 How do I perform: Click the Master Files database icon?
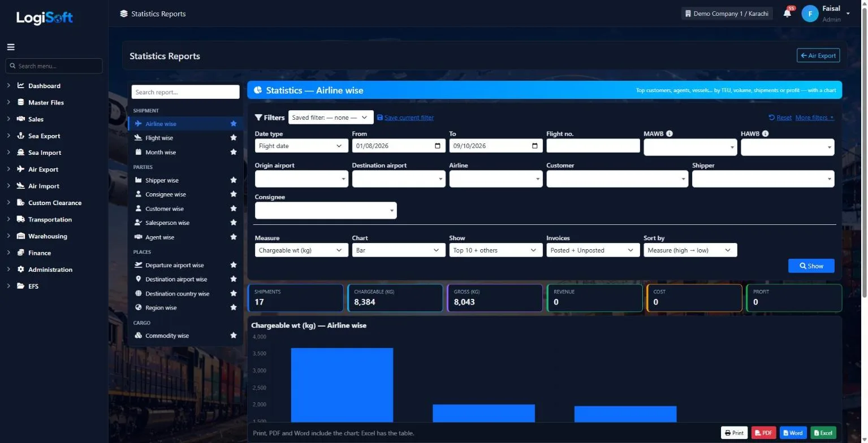click(x=21, y=103)
